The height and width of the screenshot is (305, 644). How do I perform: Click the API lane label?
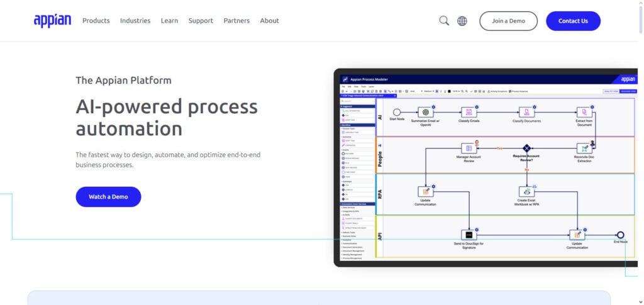[x=380, y=237]
